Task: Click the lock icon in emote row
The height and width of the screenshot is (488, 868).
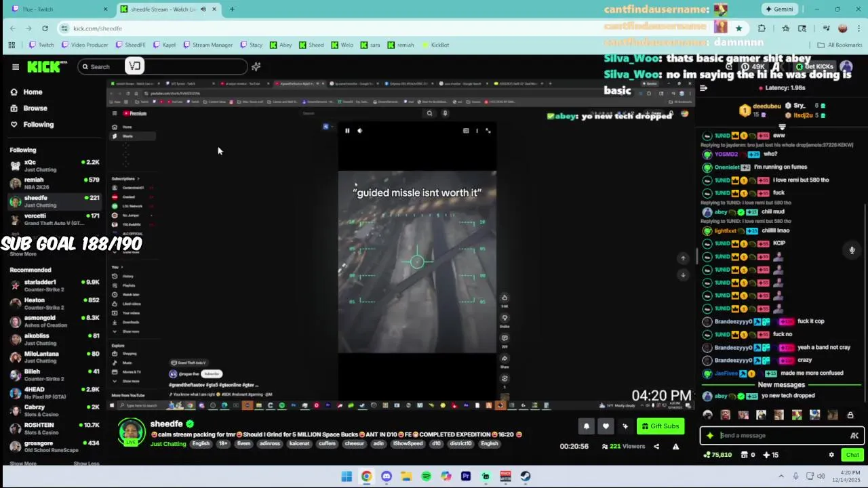Action: (x=850, y=415)
